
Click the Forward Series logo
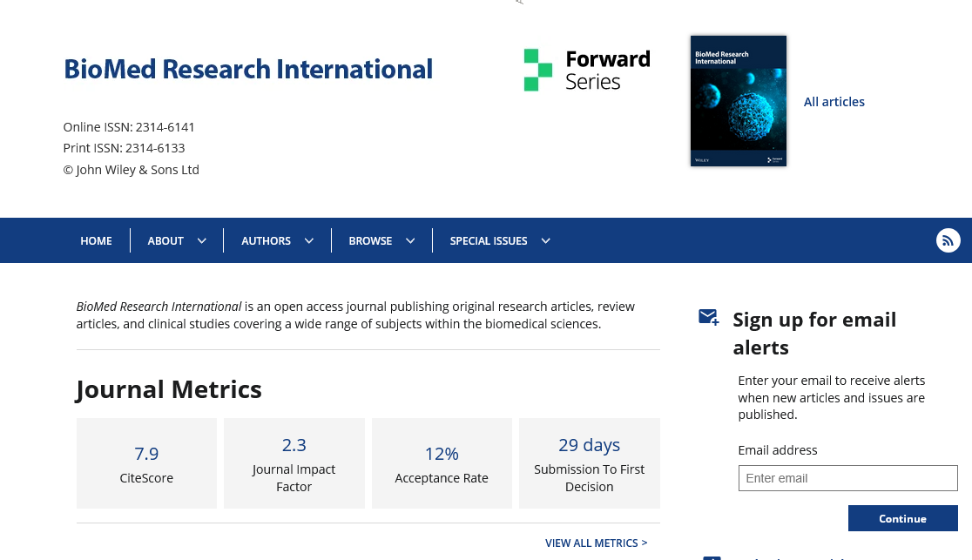[x=586, y=71]
